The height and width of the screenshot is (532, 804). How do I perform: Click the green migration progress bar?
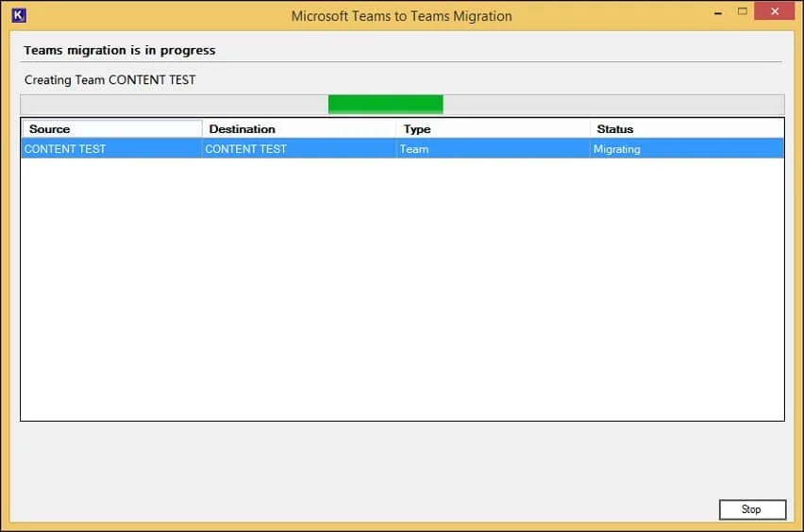click(402, 105)
